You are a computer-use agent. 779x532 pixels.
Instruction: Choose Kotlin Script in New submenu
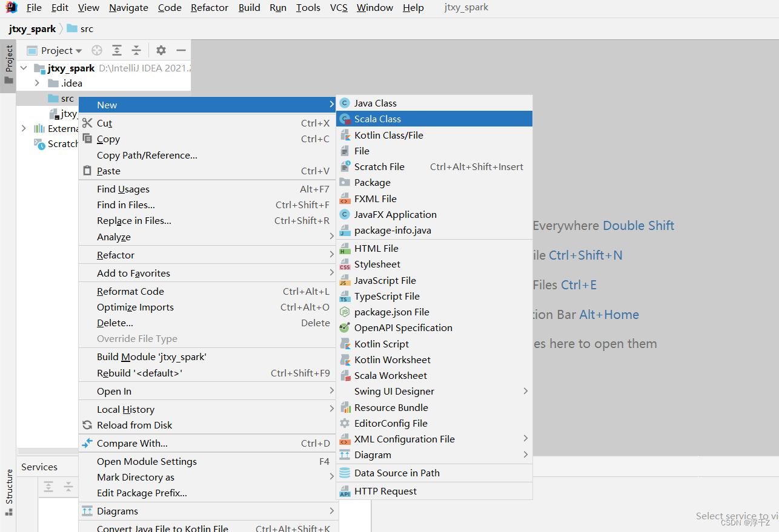[434, 344]
